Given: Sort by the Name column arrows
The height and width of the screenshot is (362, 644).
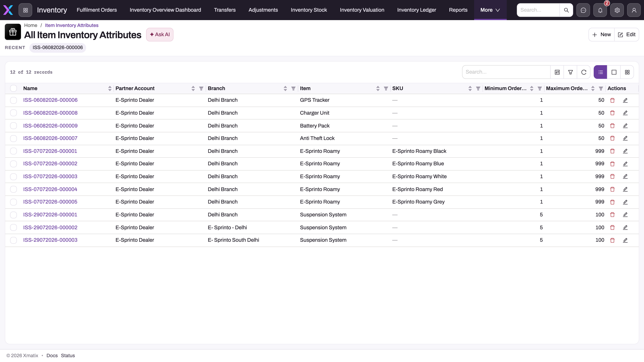Looking at the screenshot, I should 110,88.
